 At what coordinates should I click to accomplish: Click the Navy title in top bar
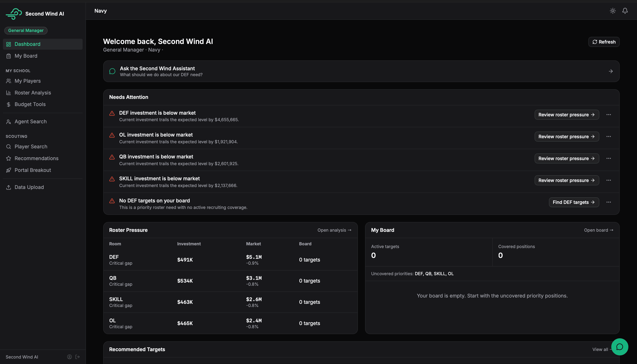tap(101, 11)
